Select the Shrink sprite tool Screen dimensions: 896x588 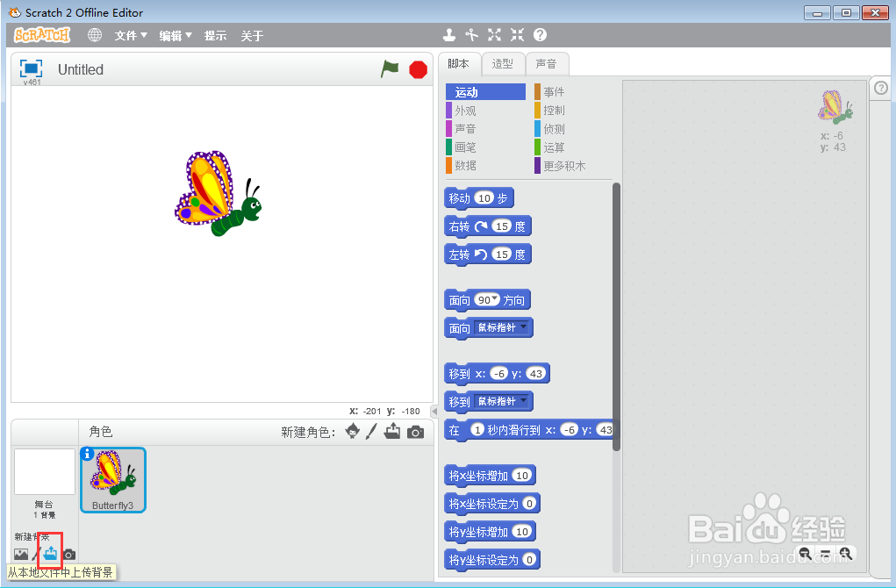[x=517, y=35]
